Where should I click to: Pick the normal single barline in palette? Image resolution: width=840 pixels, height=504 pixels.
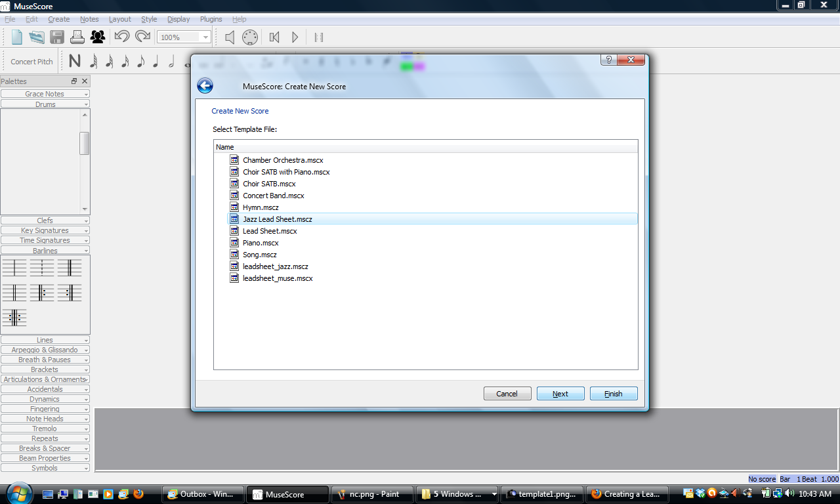click(14, 268)
